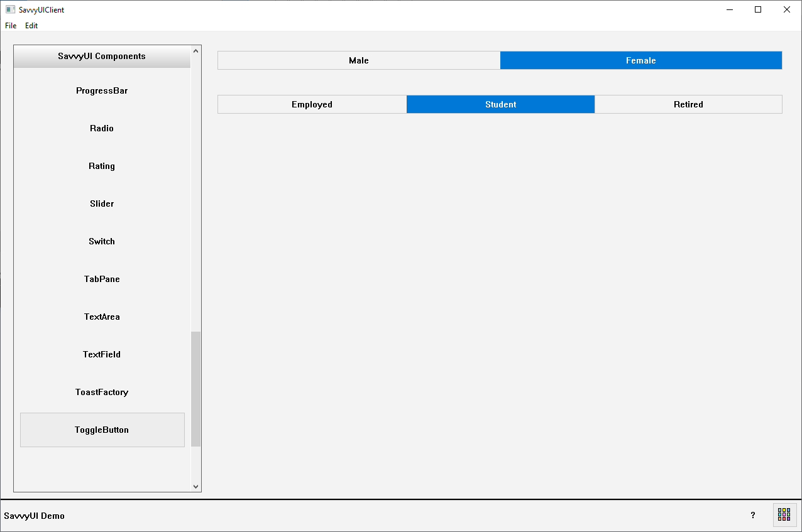Click the sidebar scroll down arrow
802x532 pixels.
(195, 486)
